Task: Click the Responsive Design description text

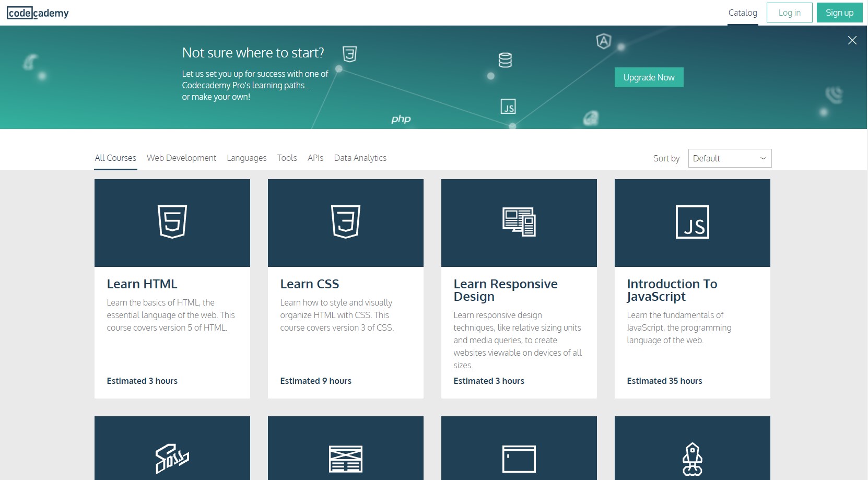Action: tap(518, 340)
